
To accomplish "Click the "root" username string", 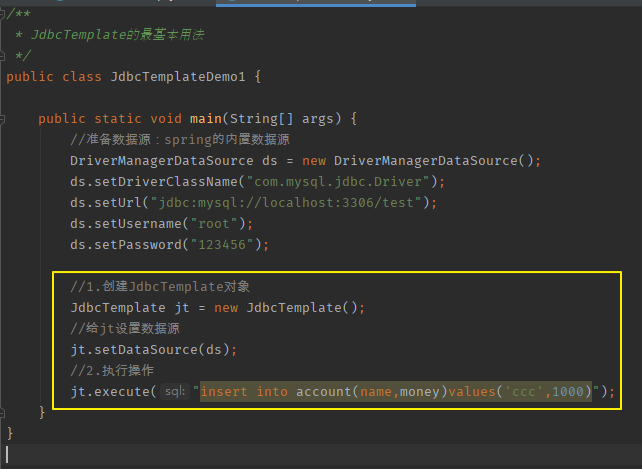I will [x=214, y=224].
